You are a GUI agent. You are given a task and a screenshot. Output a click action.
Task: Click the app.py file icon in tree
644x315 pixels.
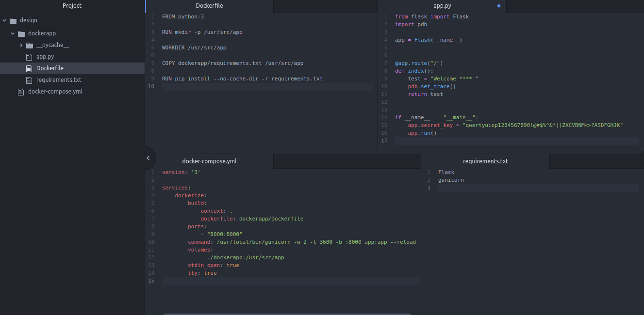(29, 57)
